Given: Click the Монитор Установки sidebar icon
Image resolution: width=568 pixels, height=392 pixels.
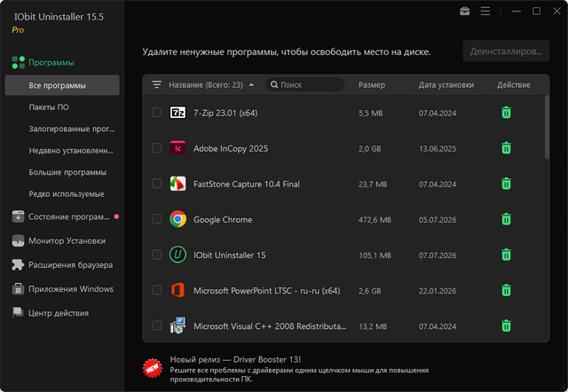Looking at the screenshot, I should pos(18,240).
